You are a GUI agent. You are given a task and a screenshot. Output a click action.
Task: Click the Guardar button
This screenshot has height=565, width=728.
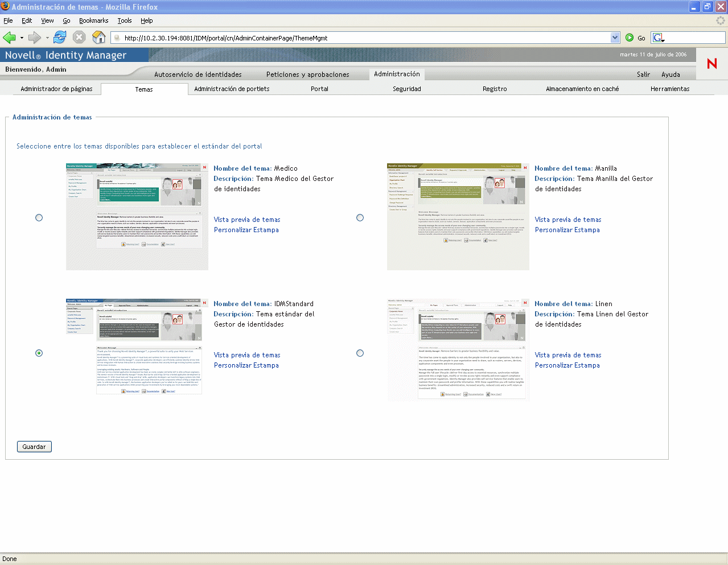34,447
